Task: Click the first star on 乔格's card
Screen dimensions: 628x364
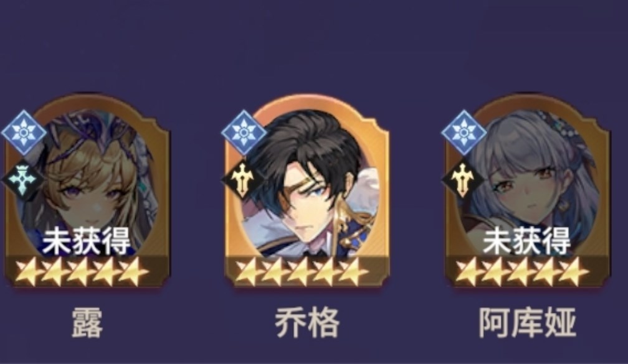Action: (249, 271)
